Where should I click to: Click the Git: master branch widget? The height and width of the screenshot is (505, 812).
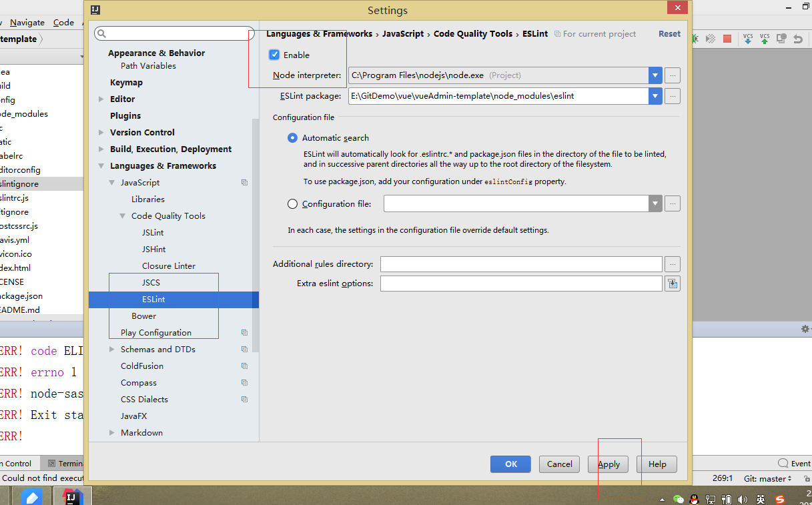[x=768, y=478]
